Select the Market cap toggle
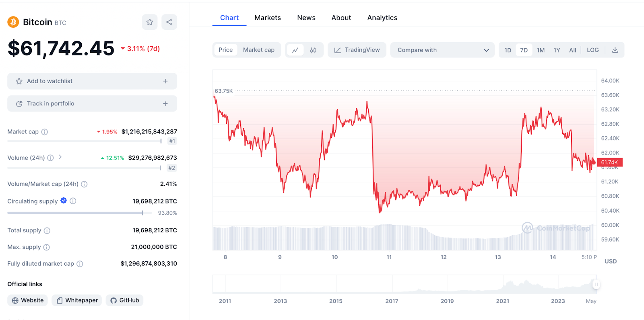Viewport: 644px width, 320px height. pos(259,50)
